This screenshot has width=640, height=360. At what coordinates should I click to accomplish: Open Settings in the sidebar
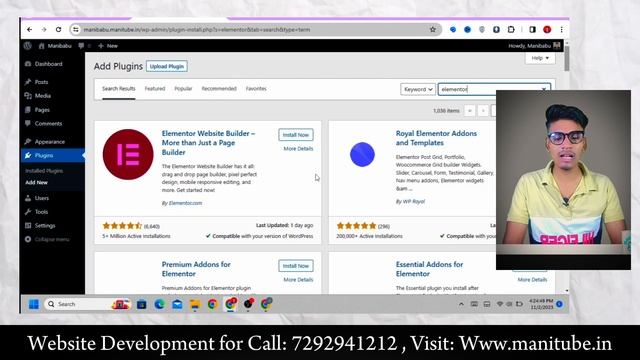(x=45, y=225)
